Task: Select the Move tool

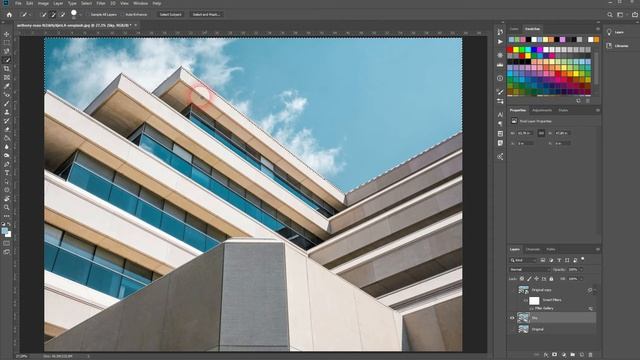Action: [7, 34]
